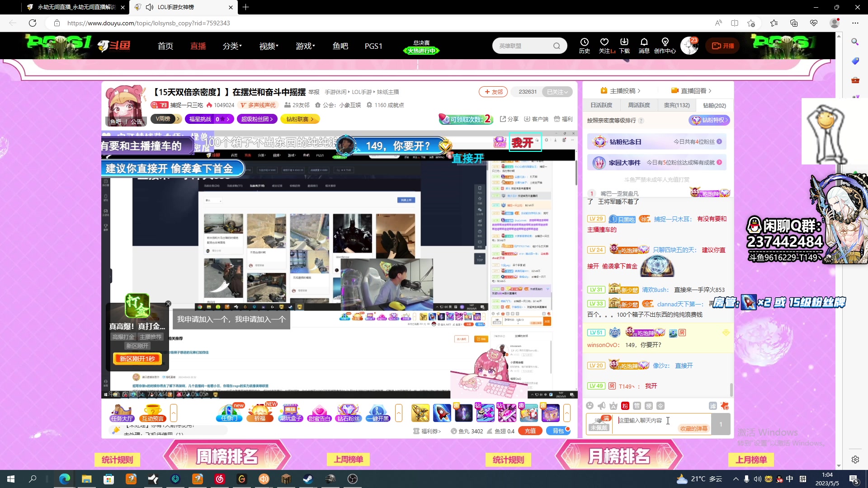Open 主播投稿 link above chat

coord(620,91)
